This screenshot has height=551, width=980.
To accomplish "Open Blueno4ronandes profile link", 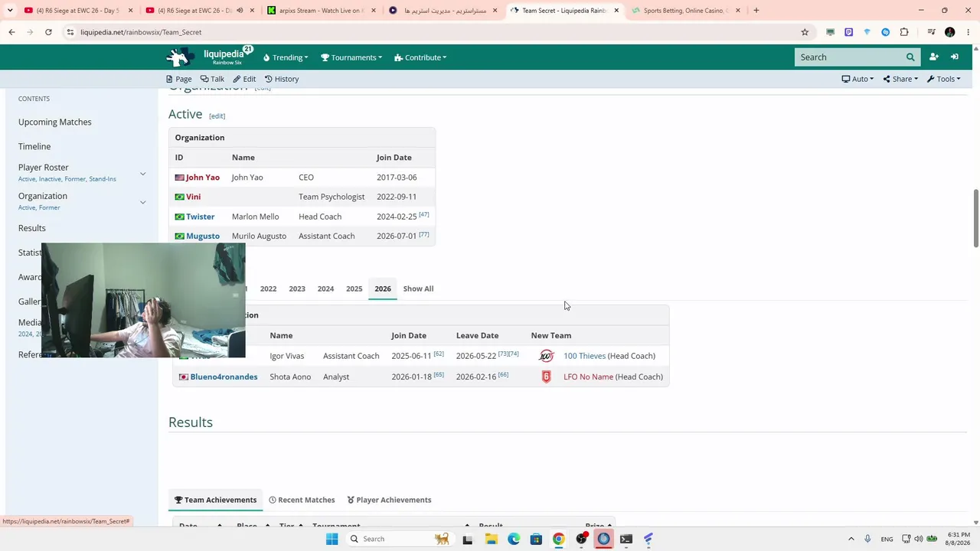I will [x=224, y=377].
